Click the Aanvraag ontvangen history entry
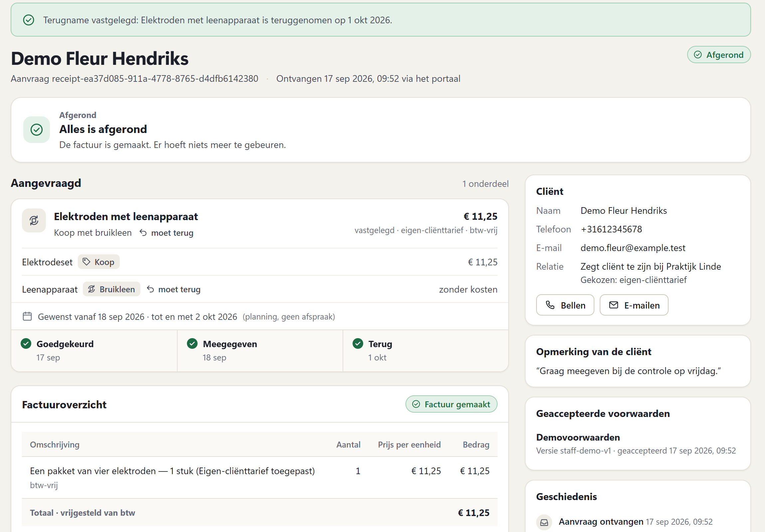 624,522
